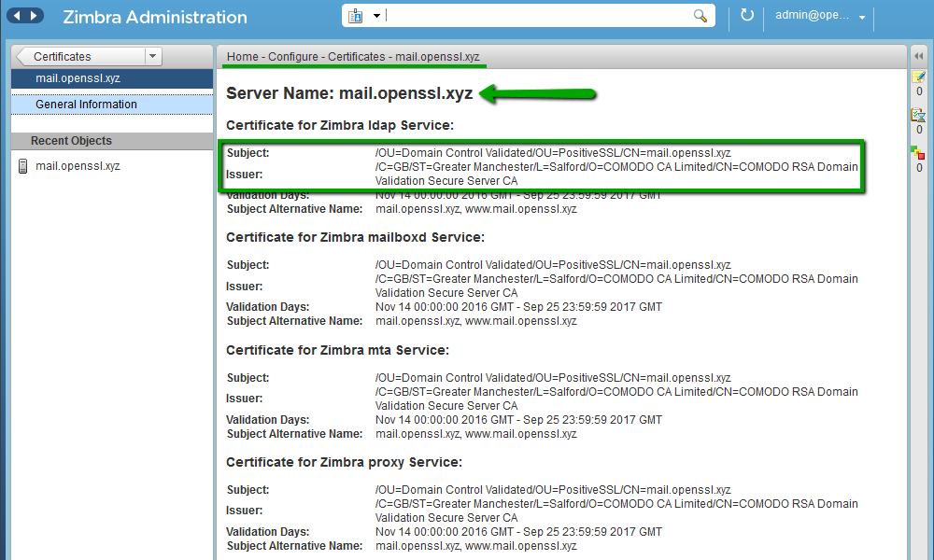Click the green underline indicator below the breadcrumb
This screenshot has height=560, width=934.
pos(353,66)
